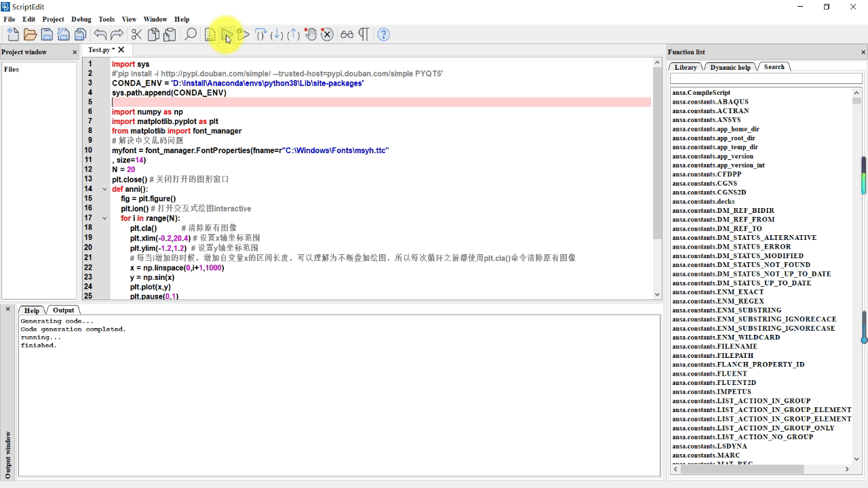Image resolution: width=868 pixels, height=488 pixels.
Task: Close the Test.py editor tab
Action: [121, 49]
